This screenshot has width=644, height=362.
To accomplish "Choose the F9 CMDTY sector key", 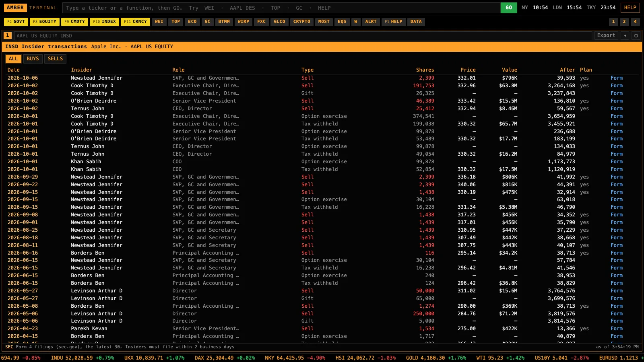I will [74, 22].
